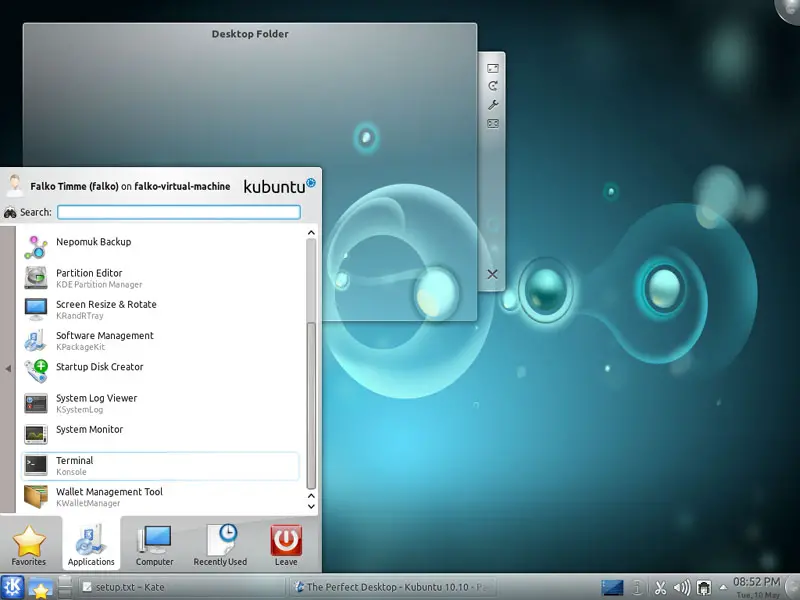Open the Partition Editor icon
The width and height of the screenshot is (800, 600).
[x=36, y=278]
